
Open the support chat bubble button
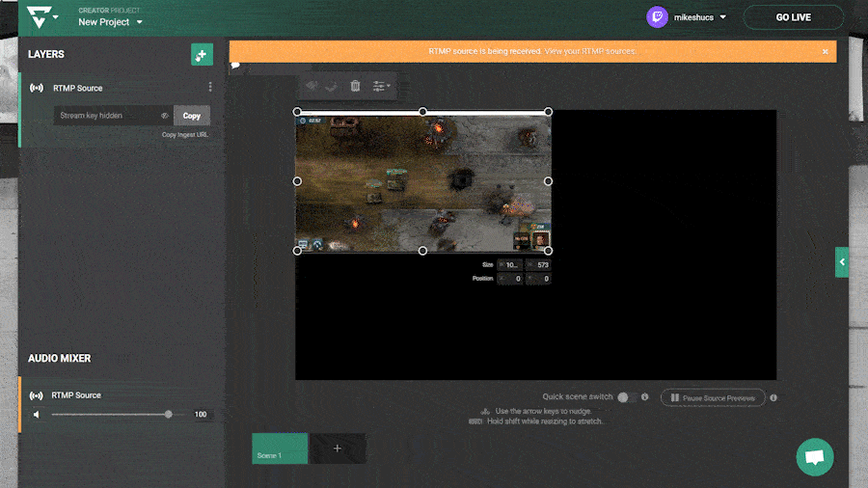815,457
